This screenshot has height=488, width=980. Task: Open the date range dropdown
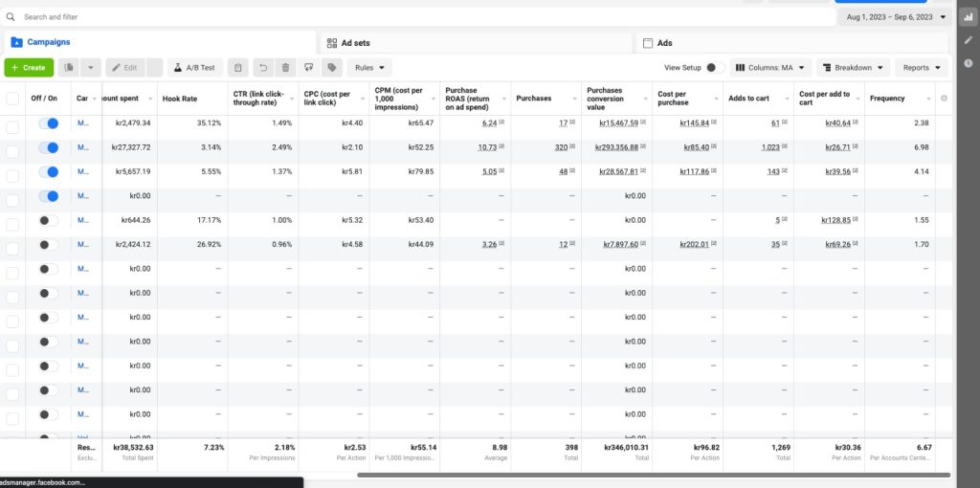[x=896, y=17]
